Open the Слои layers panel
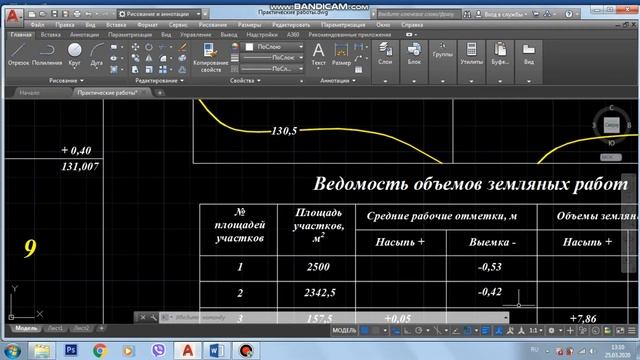 (385, 54)
